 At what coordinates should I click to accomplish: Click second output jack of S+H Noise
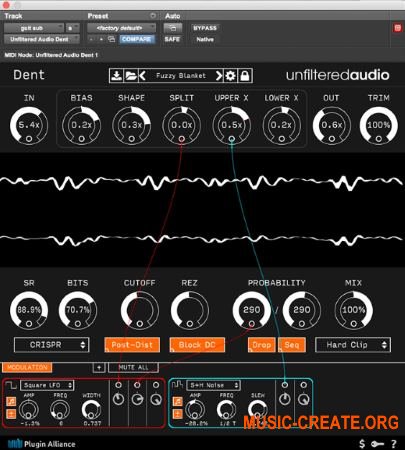[303, 385]
